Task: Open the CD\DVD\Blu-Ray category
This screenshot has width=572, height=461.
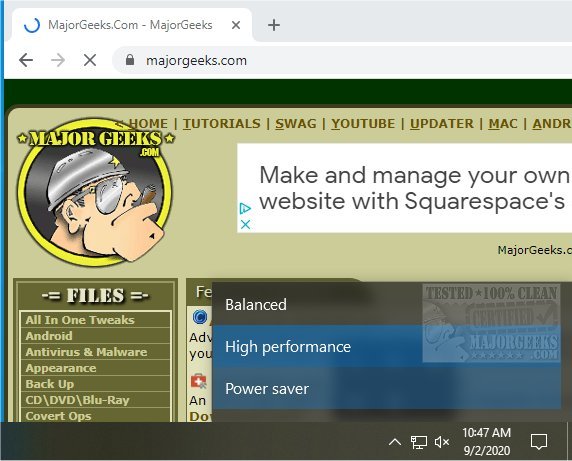Action: pos(95,400)
